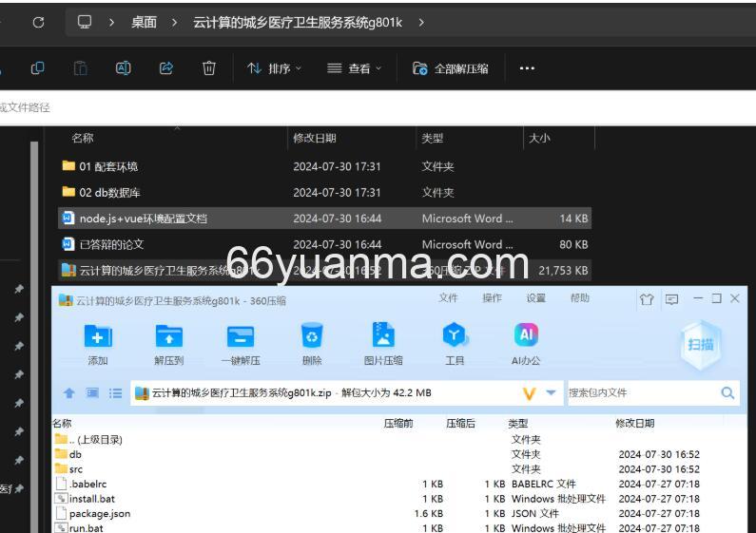The image size is (756, 533).
Task: Click the Share icon in Explorer toolbar
Action: click(166, 68)
